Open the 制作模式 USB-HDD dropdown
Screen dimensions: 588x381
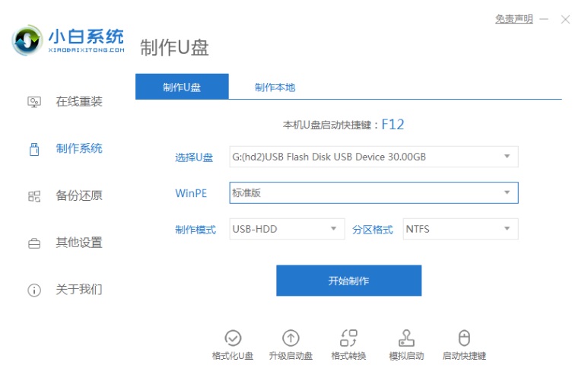point(287,229)
